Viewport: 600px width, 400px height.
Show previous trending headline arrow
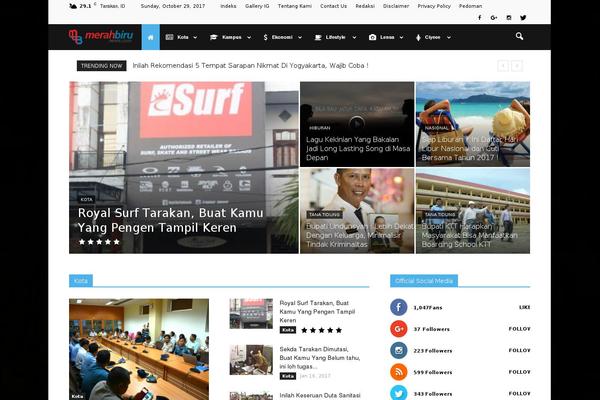(503, 66)
